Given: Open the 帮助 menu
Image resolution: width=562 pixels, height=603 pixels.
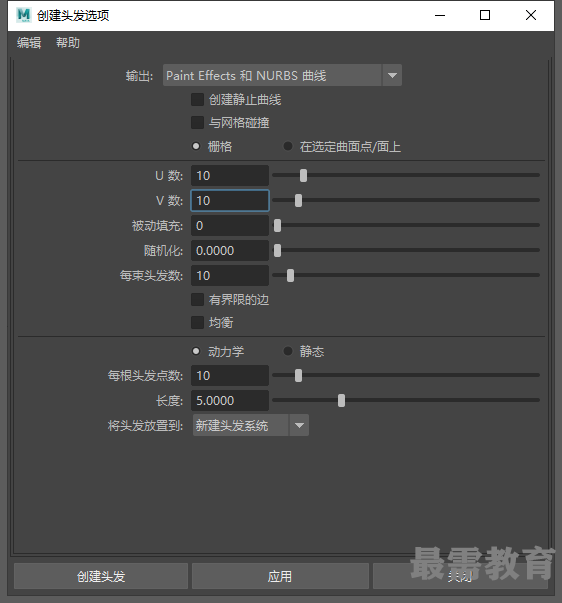Looking at the screenshot, I should coord(68,42).
